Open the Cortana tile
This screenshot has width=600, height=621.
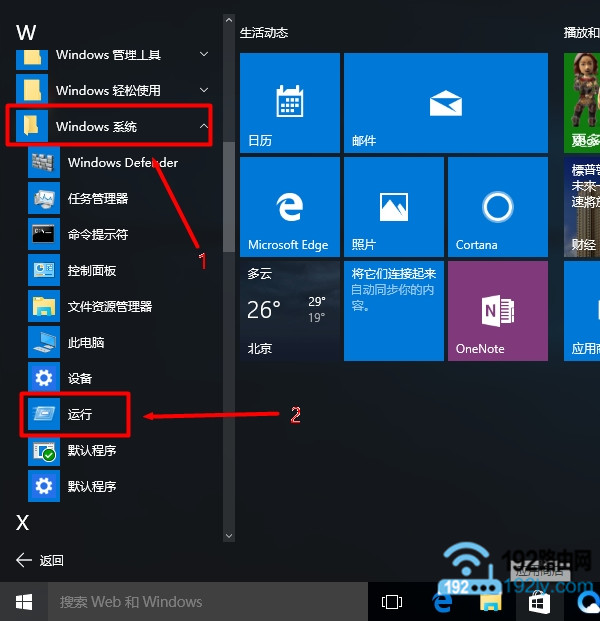point(498,207)
